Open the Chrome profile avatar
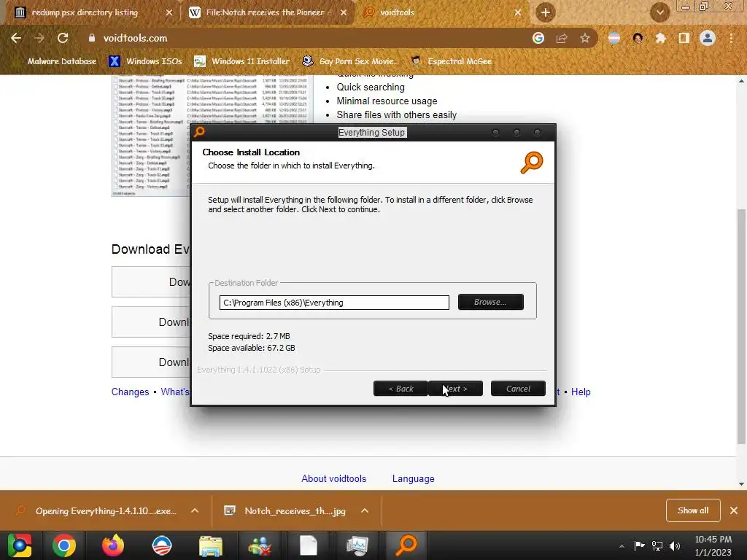Screen dimensions: 747x560 pyautogui.click(x=708, y=38)
